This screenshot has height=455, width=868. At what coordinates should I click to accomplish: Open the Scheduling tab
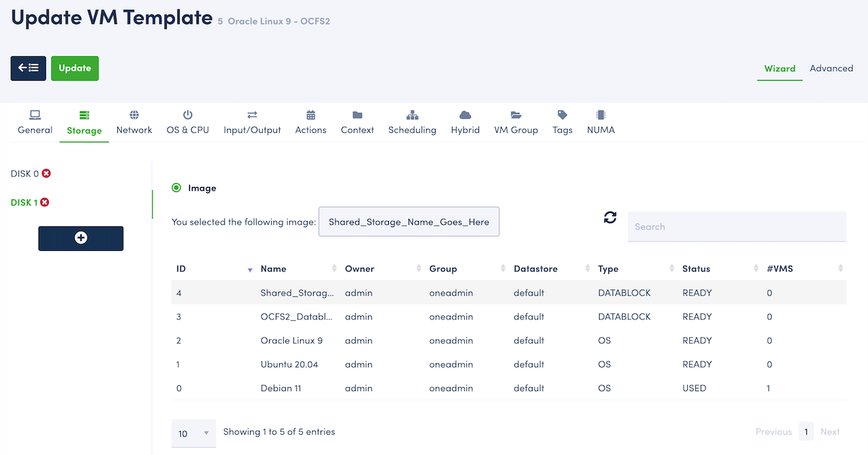point(412,123)
